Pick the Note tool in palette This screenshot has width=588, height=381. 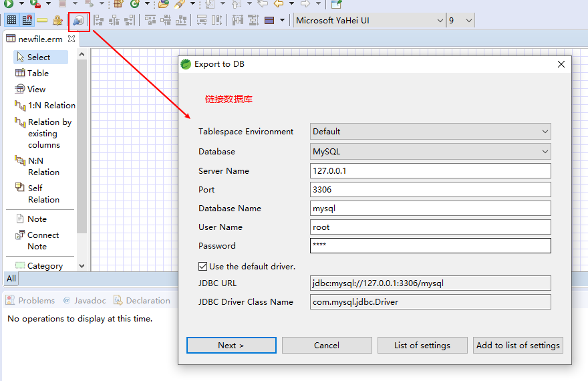[x=31, y=219]
